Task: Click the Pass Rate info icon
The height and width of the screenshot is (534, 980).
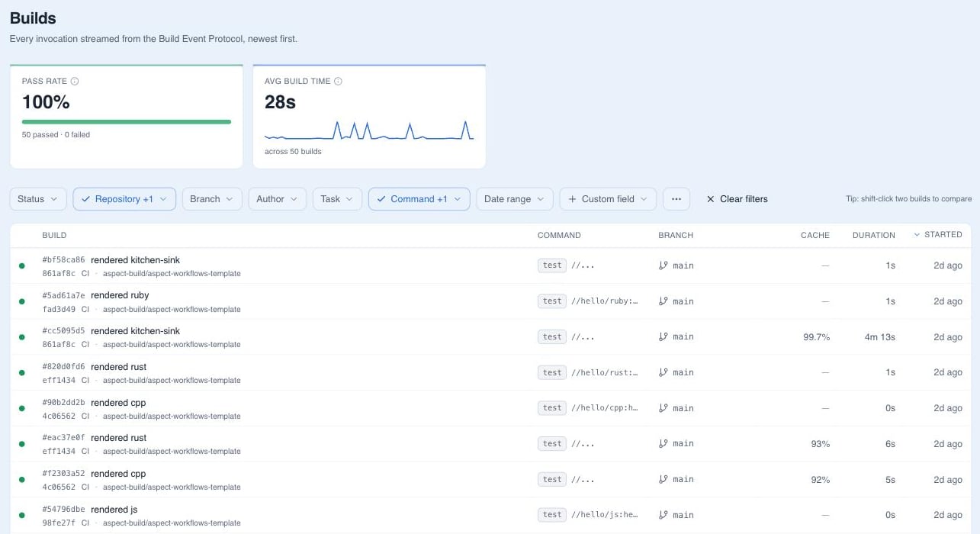Action: pyautogui.click(x=75, y=81)
